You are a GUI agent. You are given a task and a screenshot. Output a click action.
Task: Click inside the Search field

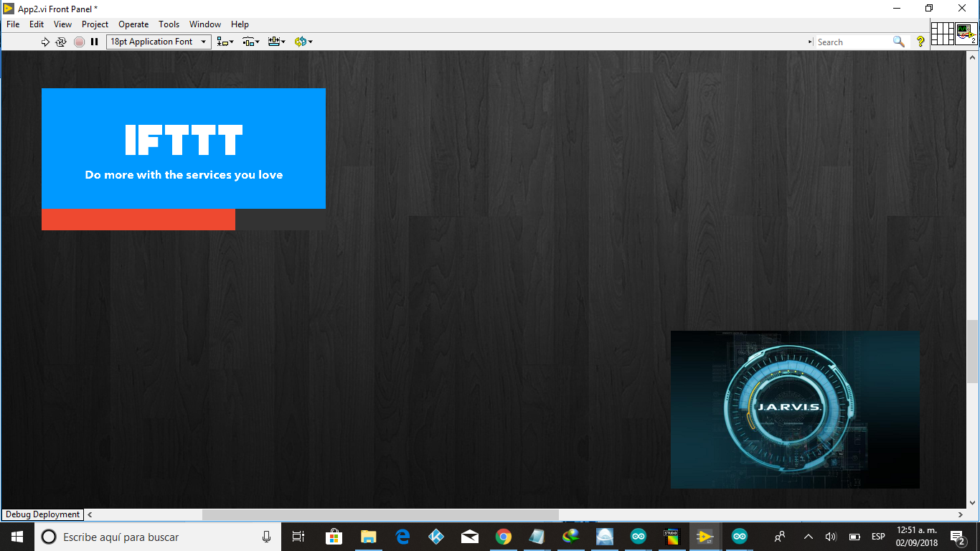(x=853, y=42)
